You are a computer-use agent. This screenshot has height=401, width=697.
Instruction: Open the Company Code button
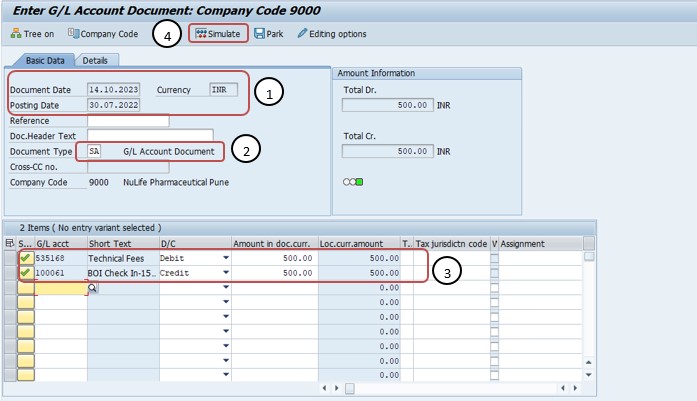(x=103, y=34)
